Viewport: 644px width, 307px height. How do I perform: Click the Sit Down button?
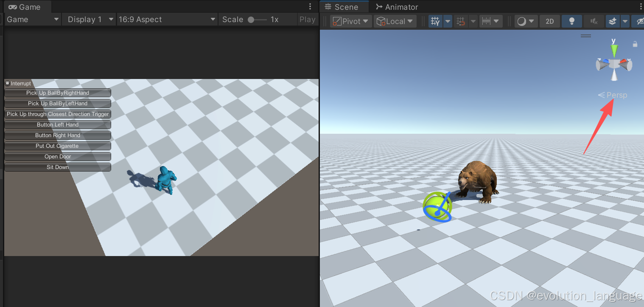(x=58, y=167)
